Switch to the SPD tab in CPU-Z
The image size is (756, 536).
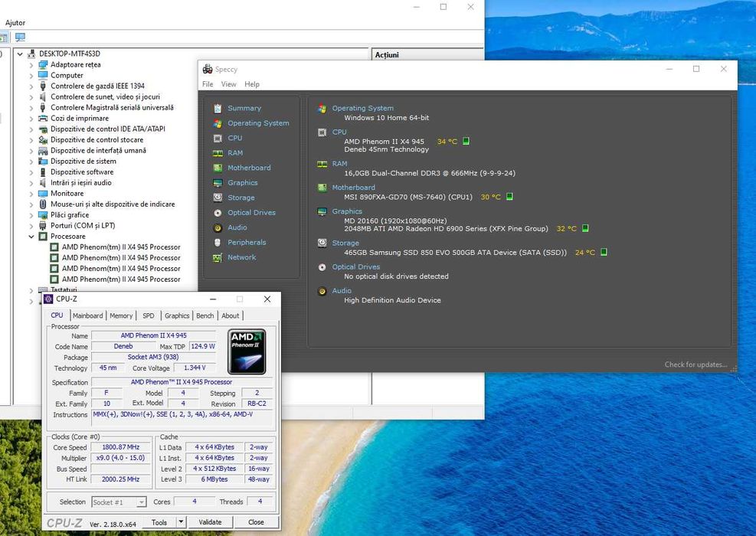149,315
